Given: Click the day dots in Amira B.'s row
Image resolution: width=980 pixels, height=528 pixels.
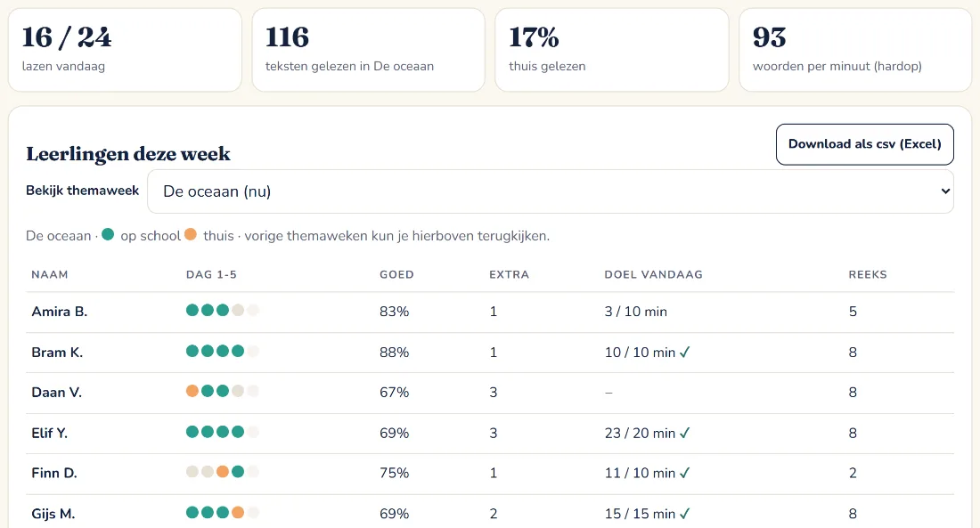Looking at the screenshot, I should (x=223, y=311).
